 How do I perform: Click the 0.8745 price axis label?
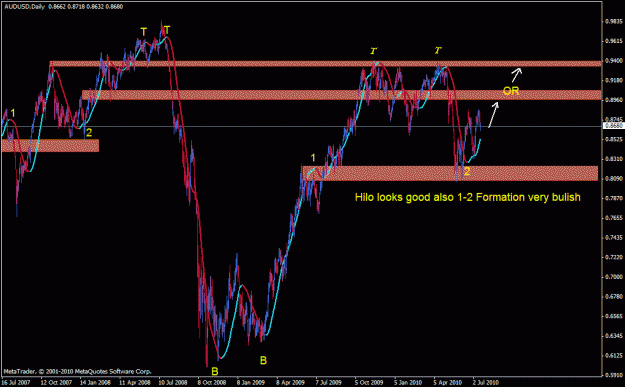(614, 120)
